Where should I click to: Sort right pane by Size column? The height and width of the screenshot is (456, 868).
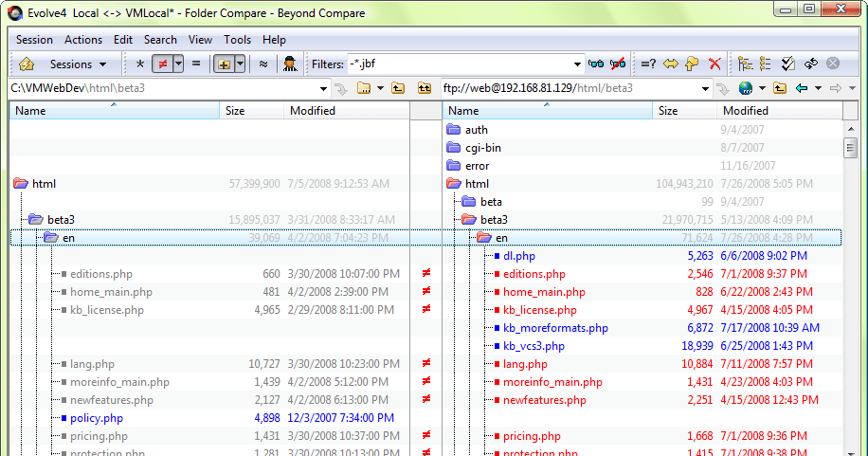point(684,111)
